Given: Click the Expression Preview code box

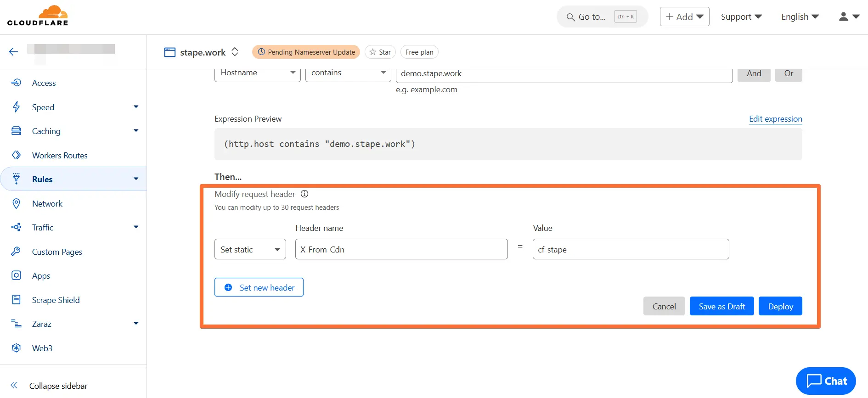Looking at the screenshot, I should click(x=508, y=144).
